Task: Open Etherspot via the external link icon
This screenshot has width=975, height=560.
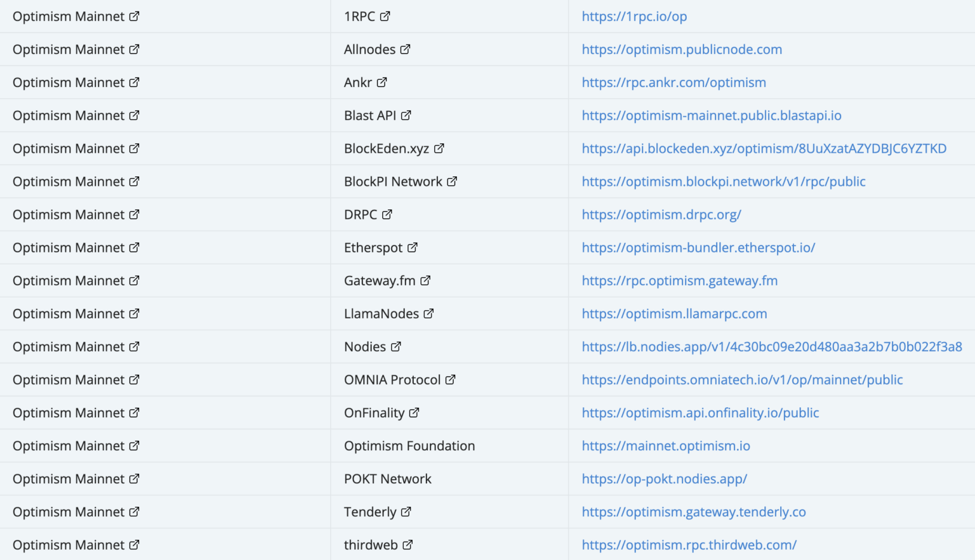Action: coord(413,247)
